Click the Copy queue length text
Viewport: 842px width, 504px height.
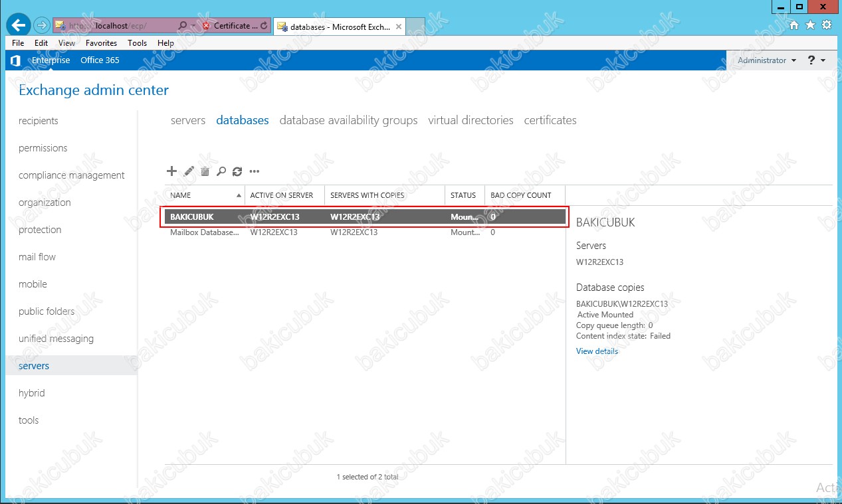click(615, 325)
